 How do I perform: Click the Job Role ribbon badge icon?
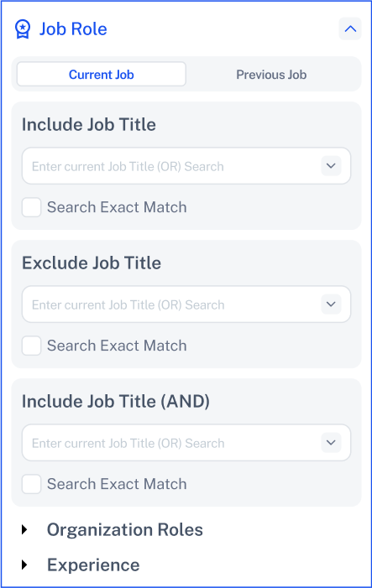point(23,29)
